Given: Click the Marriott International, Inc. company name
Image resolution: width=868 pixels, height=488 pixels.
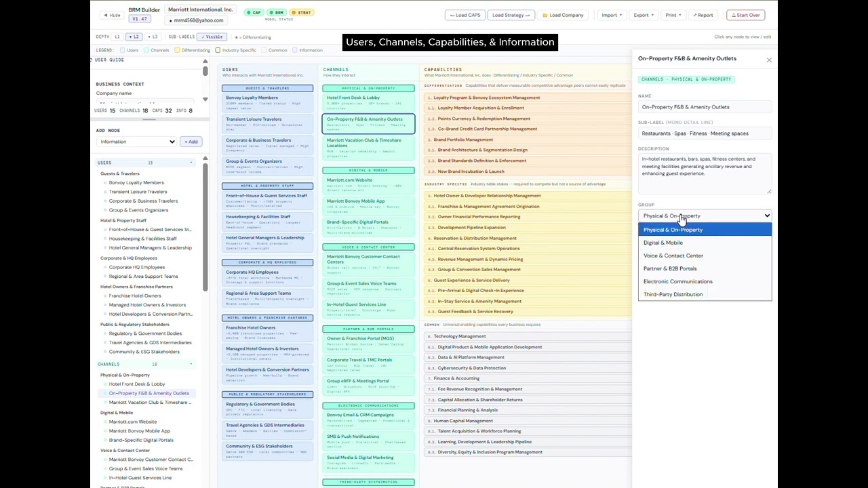Looking at the screenshot, I should pyautogui.click(x=200, y=9).
